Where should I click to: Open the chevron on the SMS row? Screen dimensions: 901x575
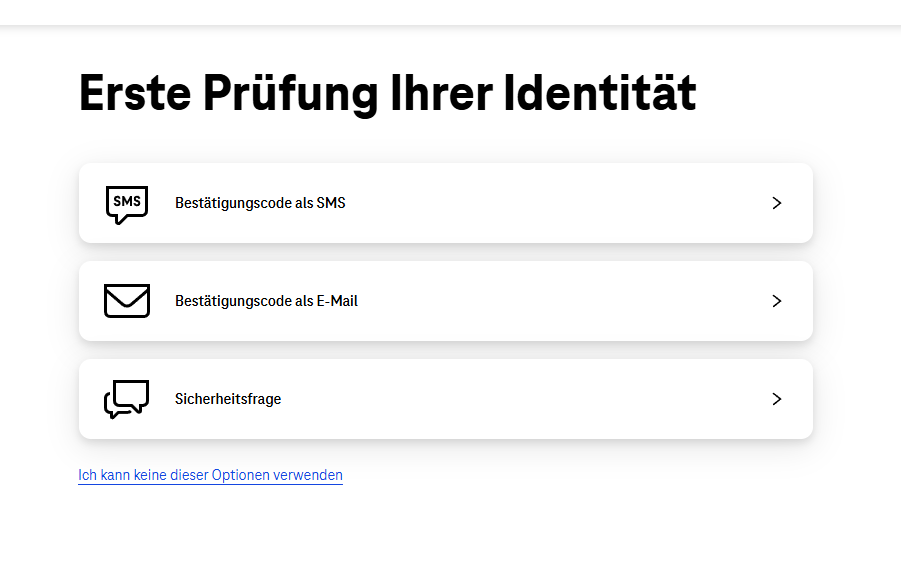click(x=777, y=203)
